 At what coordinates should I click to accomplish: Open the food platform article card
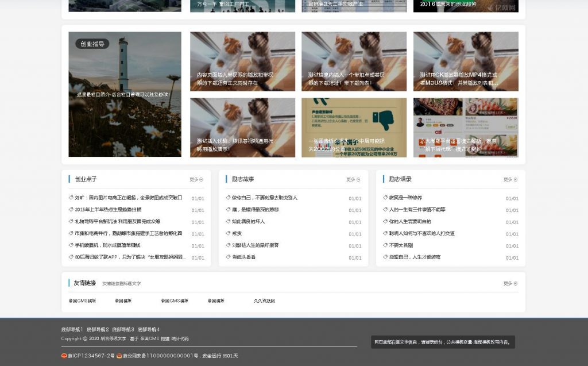click(x=466, y=128)
